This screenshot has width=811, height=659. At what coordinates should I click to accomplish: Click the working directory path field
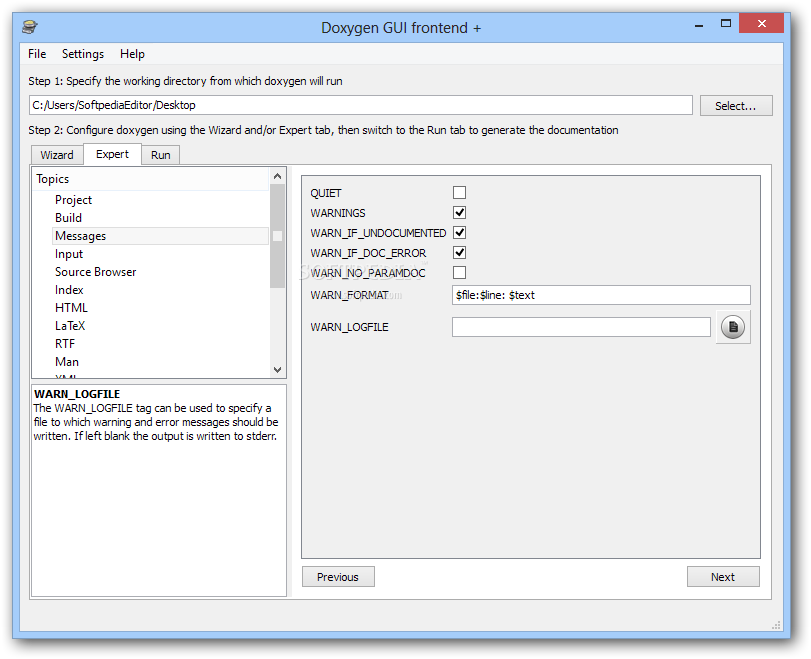[361, 106]
